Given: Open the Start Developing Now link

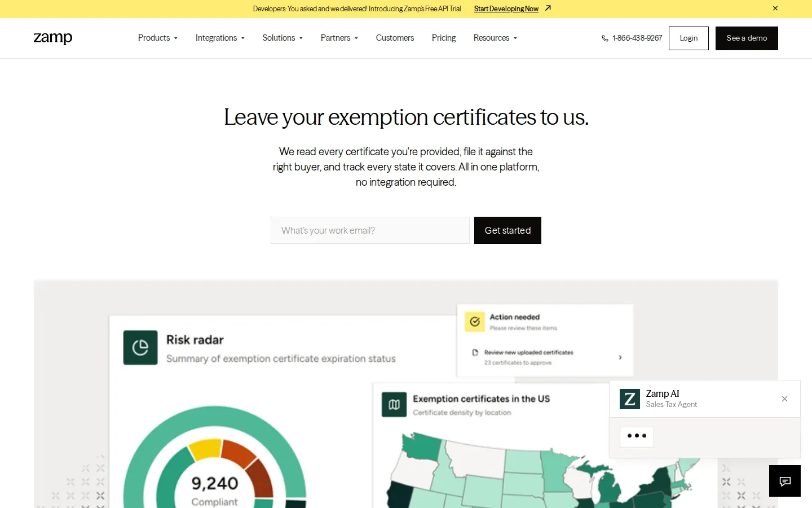Looking at the screenshot, I should (506, 8).
